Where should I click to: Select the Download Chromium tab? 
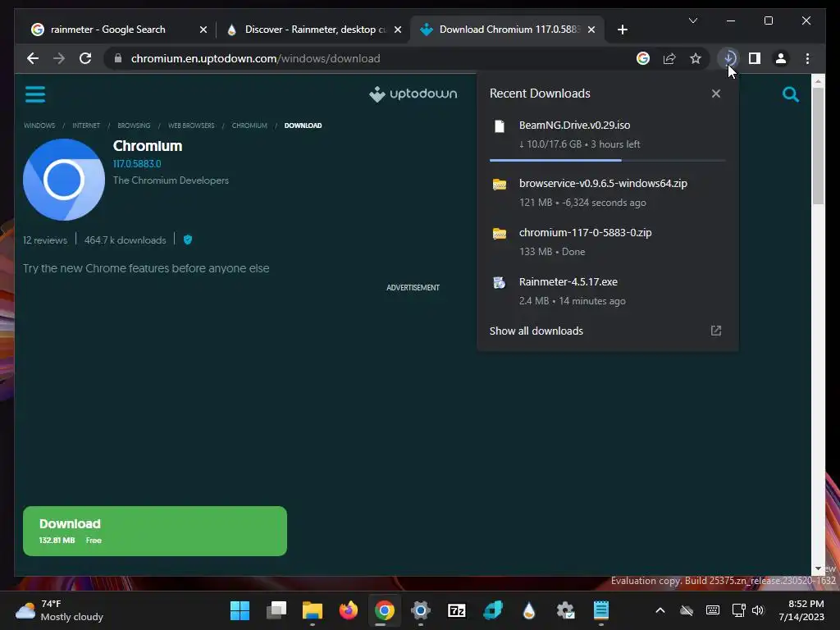[x=509, y=30]
